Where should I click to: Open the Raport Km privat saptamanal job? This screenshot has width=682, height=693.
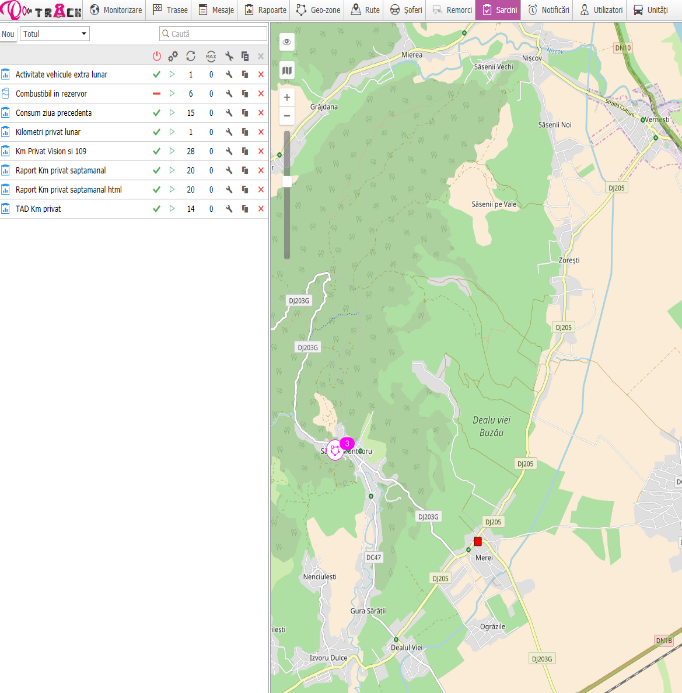[x=60, y=170]
